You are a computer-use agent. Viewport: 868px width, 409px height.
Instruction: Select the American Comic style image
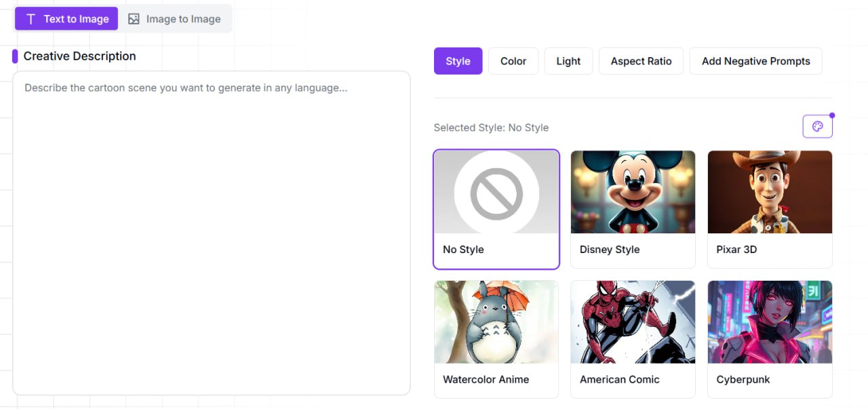(x=633, y=322)
